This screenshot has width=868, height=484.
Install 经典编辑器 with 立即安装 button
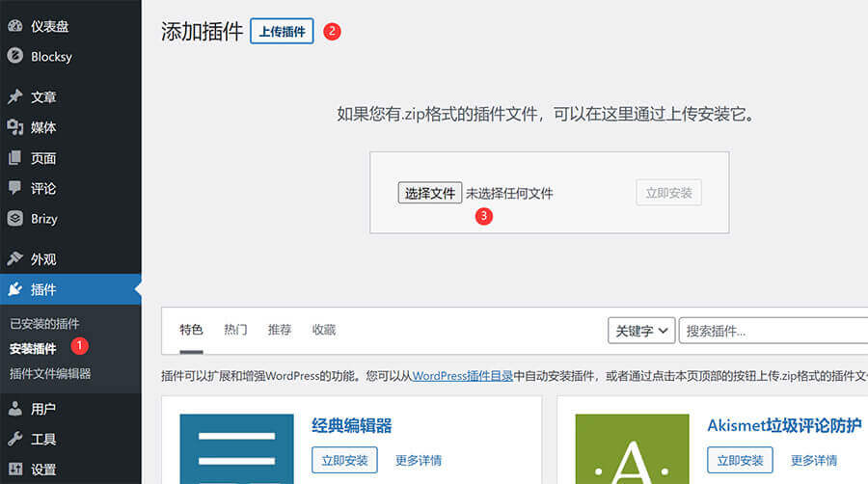[344, 460]
